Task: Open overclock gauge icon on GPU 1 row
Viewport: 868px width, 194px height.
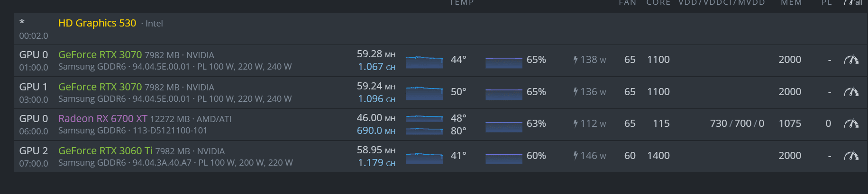Action: tap(851, 92)
